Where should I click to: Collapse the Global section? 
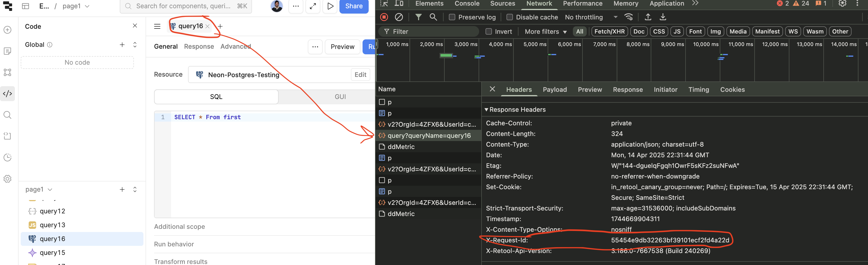click(x=135, y=44)
